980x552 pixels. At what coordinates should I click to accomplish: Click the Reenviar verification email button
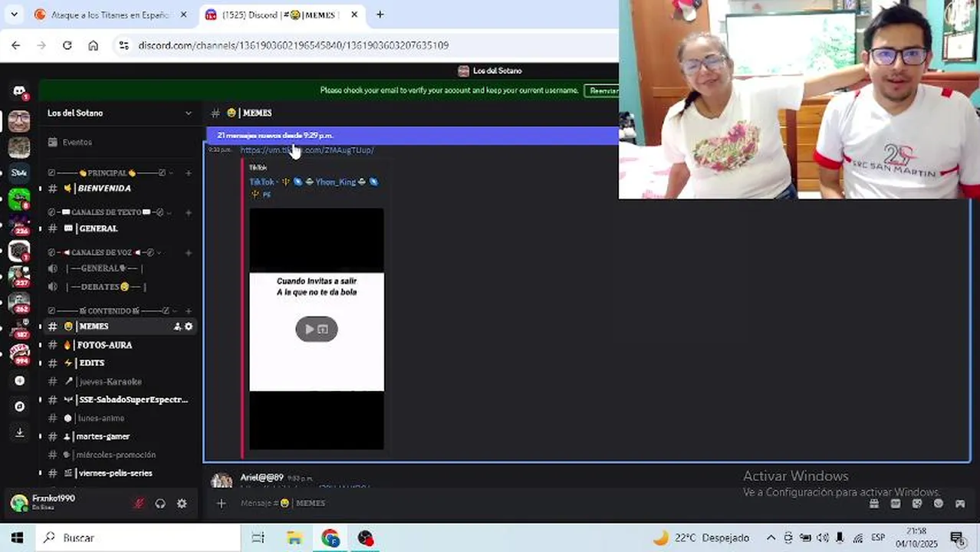point(603,90)
